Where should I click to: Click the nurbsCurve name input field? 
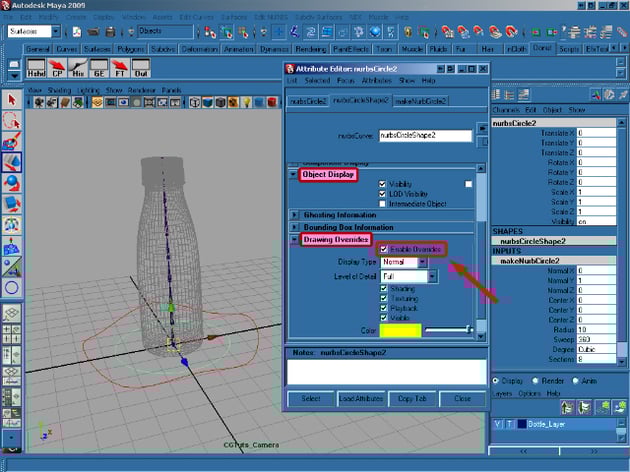[x=425, y=136]
